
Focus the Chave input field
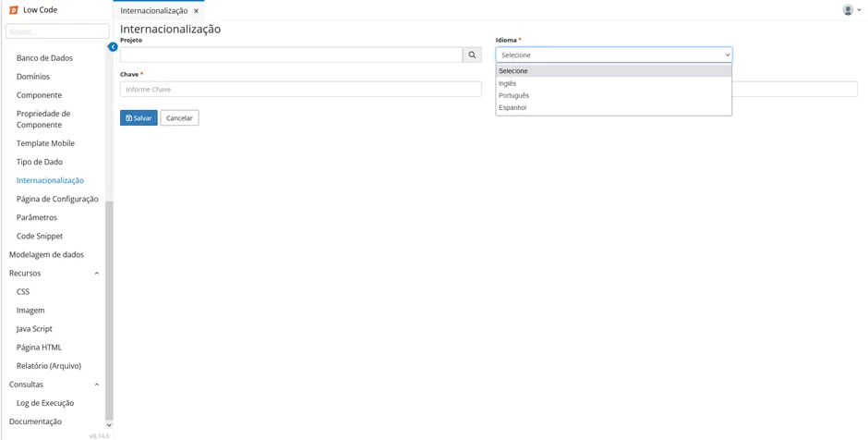[301, 90]
